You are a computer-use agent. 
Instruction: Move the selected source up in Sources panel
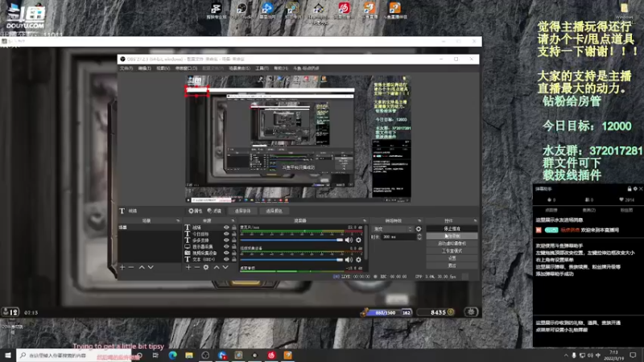tap(217, 267)
